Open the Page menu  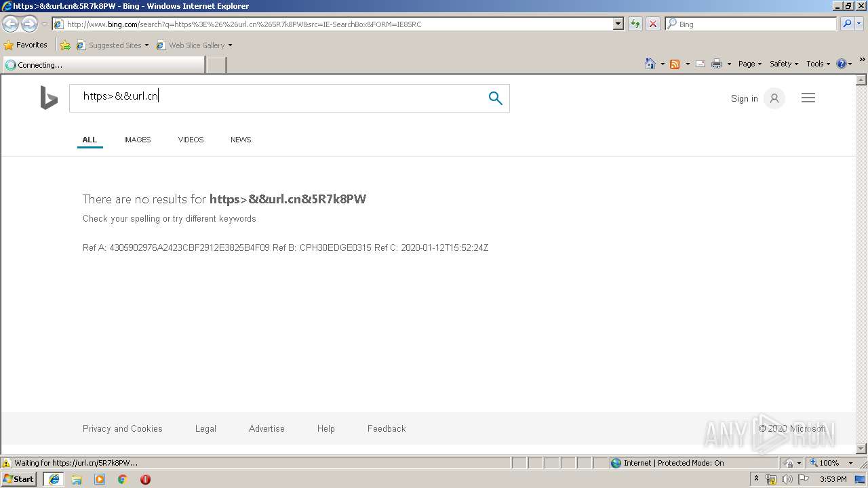click(750, 64)
